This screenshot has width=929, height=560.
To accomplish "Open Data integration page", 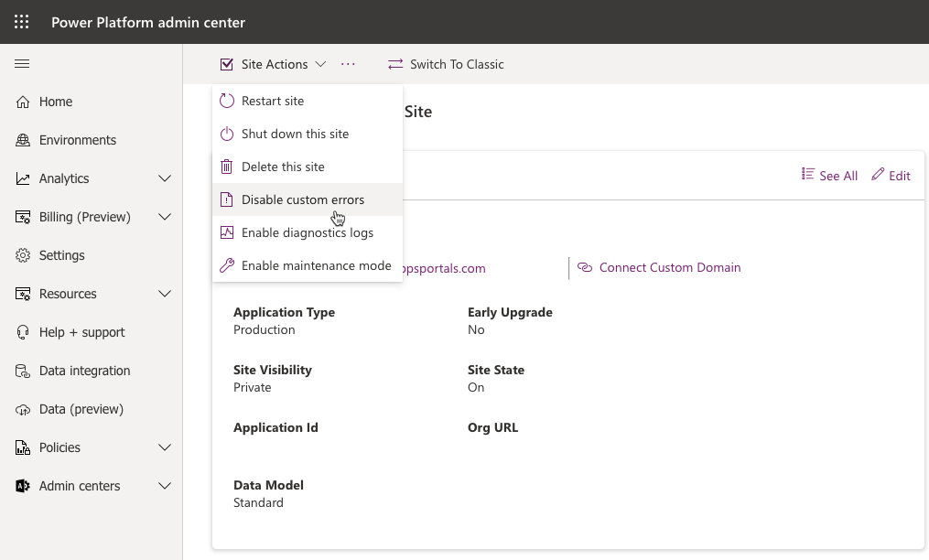I will pos(85,371).
